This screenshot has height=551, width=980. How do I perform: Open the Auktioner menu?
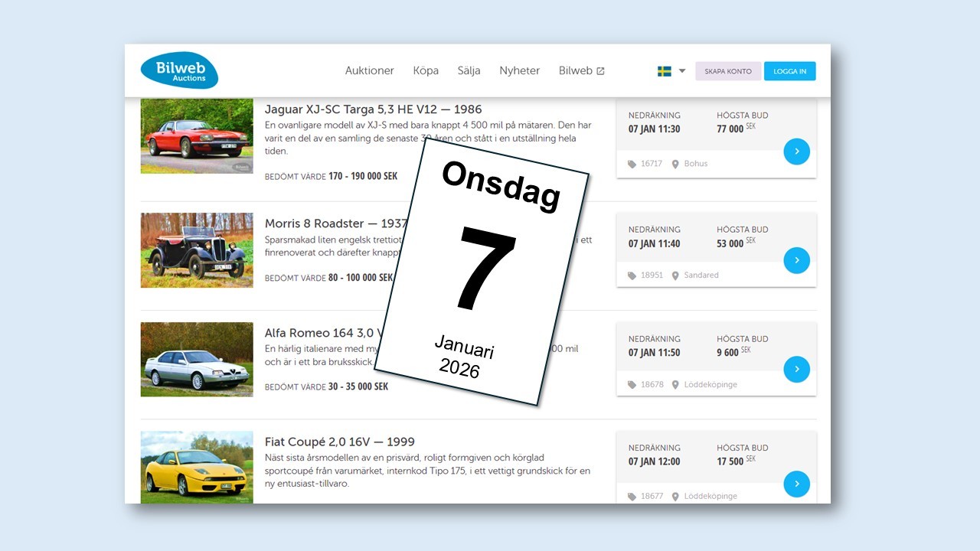point(369,70)
